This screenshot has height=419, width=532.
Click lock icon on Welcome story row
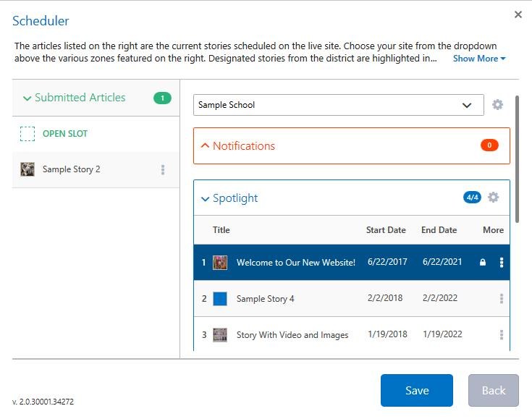pyautogui.click(x=483, y=263)
